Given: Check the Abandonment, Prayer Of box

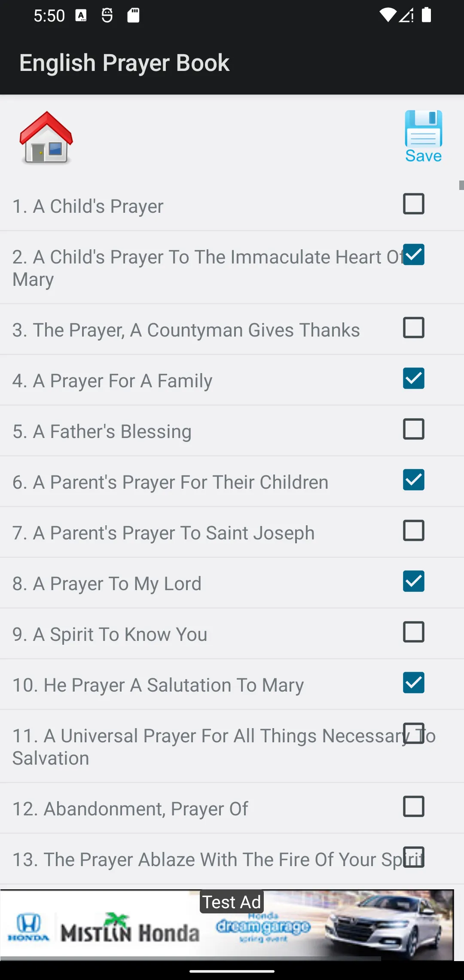Looking at the screenshot, I should tap(414, 806).
